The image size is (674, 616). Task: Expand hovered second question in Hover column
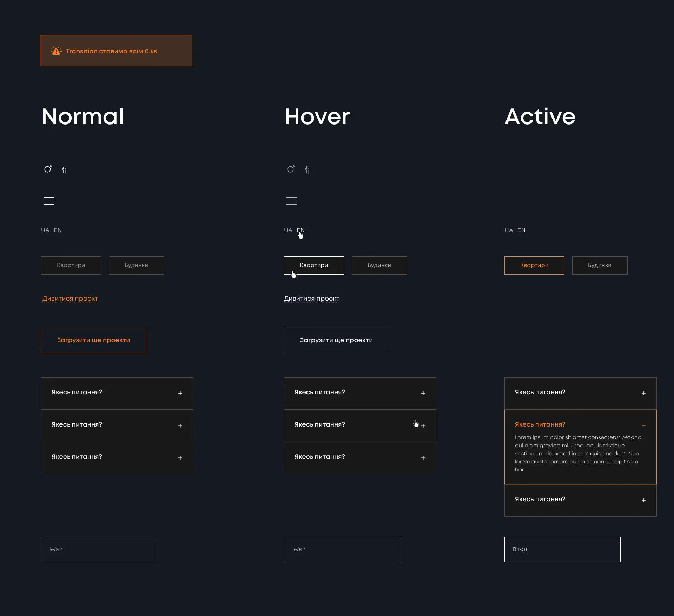[423, 426]
